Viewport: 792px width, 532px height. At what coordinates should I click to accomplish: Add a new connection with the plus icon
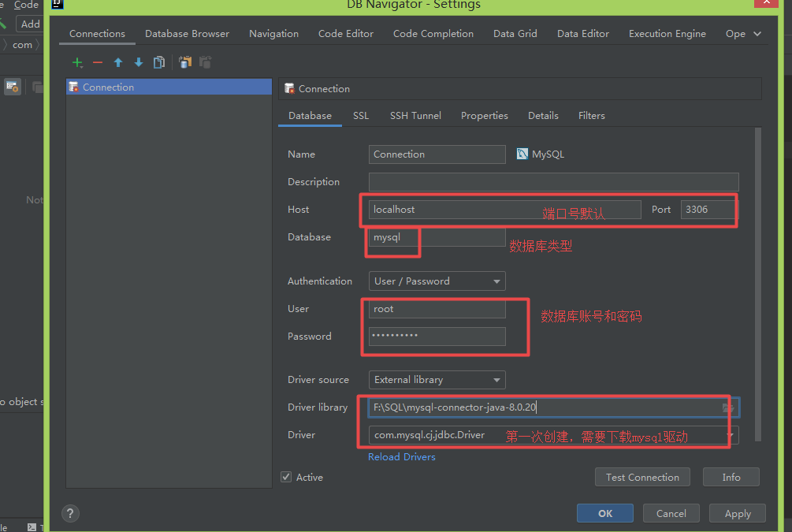point(77,62)
